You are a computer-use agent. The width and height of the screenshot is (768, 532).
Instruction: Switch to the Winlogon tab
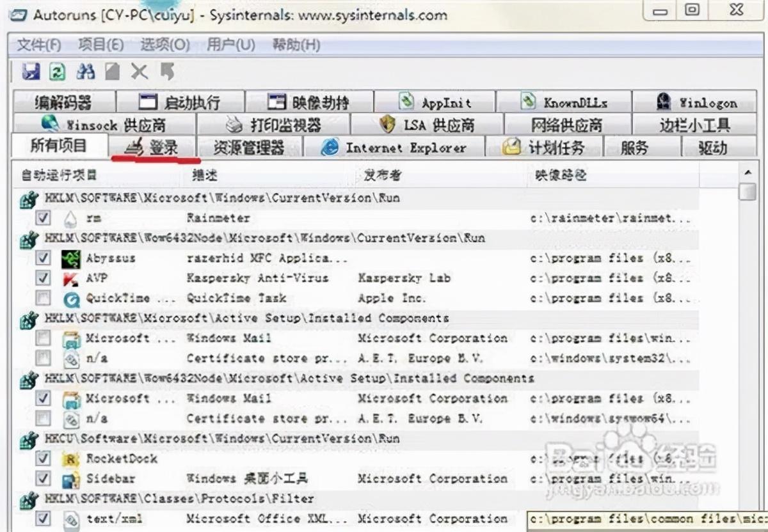pyautogui.click(x=695, y=102)
